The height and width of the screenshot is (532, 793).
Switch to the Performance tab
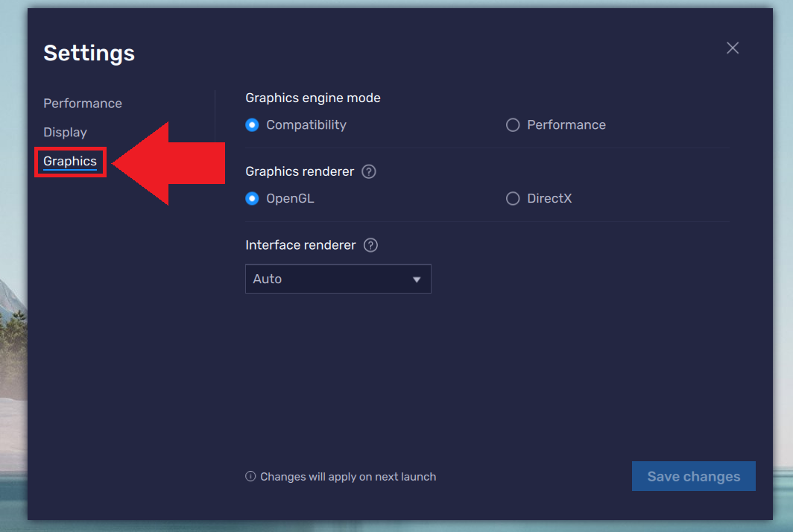pyautogui.click(x=82, y=103)
